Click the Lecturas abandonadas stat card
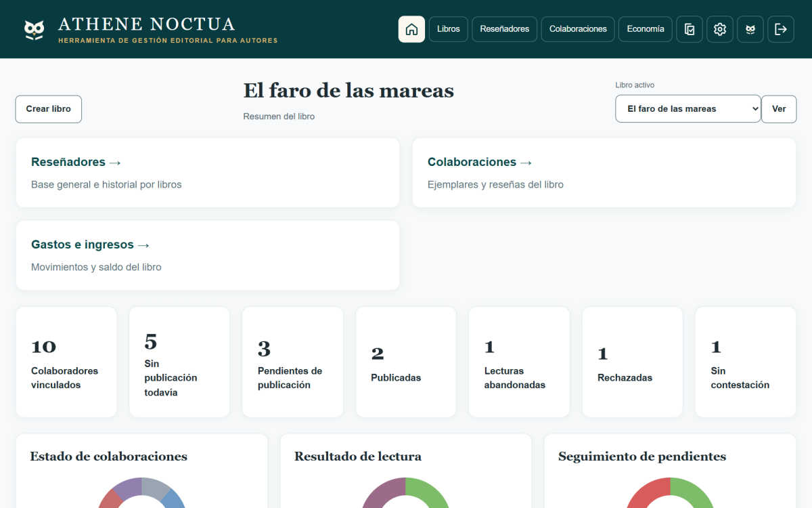812x508 pixels. click(x=519, y=362)
